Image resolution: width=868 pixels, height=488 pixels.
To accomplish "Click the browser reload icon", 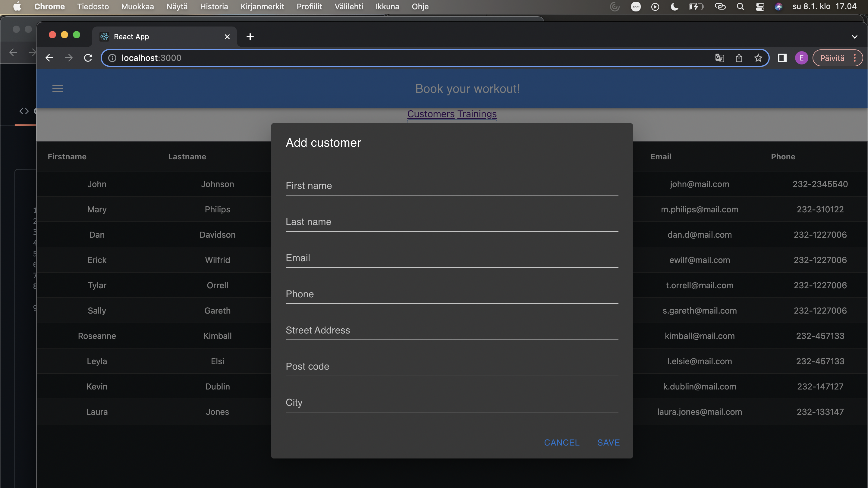I will coord(88,58).
